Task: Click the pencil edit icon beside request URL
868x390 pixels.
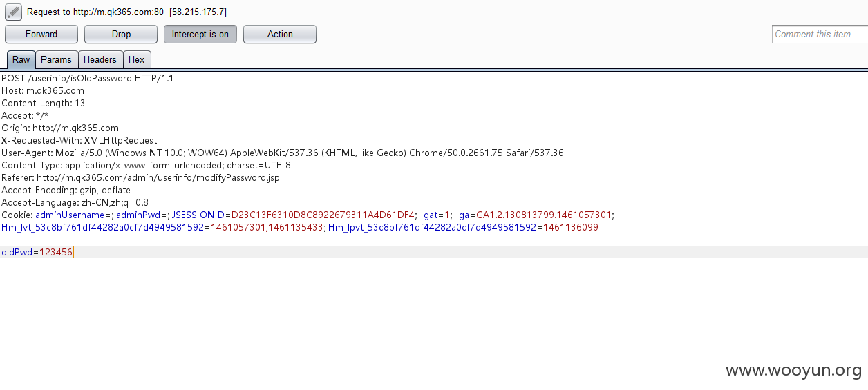Action: coord(13,12)
